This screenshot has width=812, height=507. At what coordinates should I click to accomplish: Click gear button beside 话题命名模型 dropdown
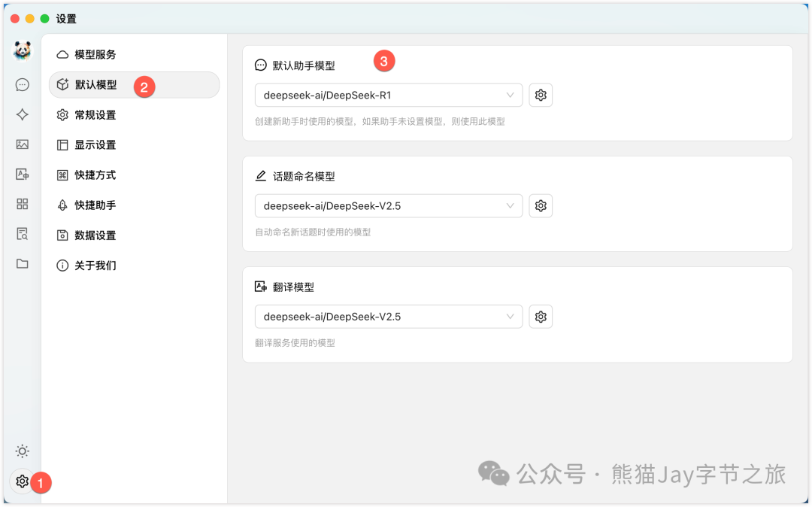541,206
